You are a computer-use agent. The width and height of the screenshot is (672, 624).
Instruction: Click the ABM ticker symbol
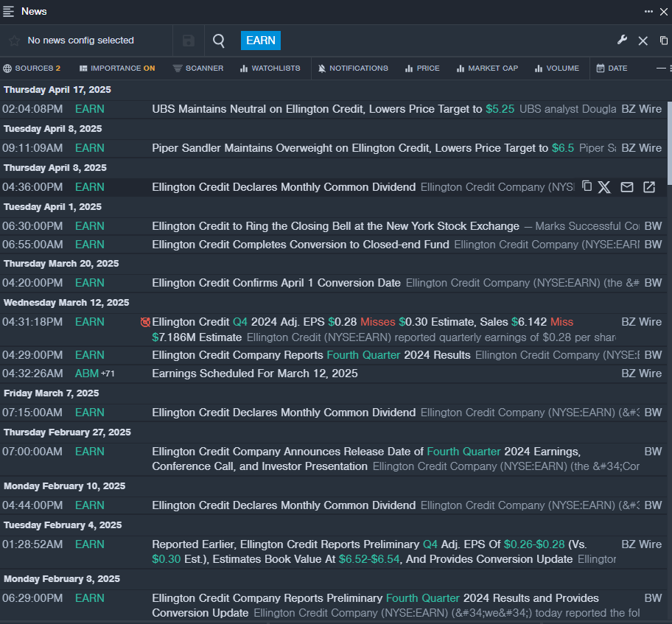(87, 374)
